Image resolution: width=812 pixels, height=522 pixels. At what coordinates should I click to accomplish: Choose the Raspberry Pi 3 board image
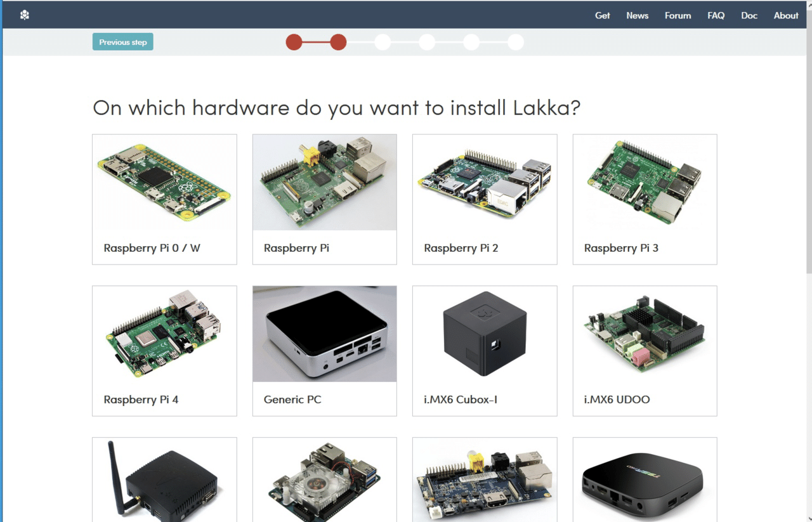(x=645, y=182)
